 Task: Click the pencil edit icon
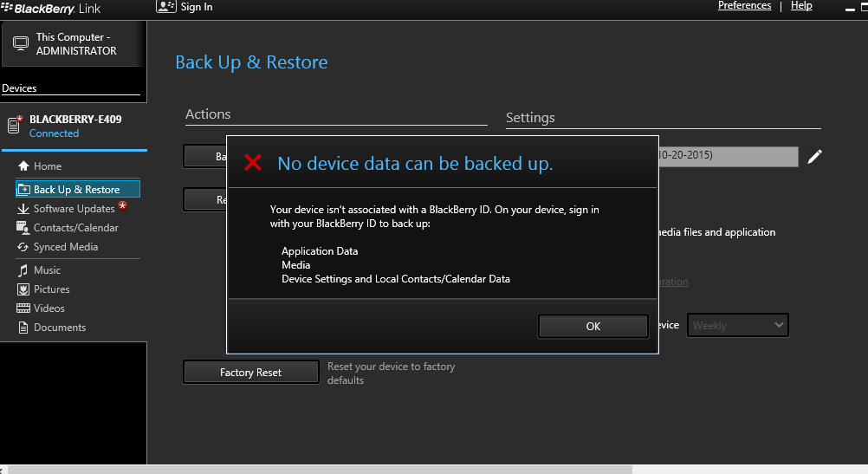tap(814, 157)
